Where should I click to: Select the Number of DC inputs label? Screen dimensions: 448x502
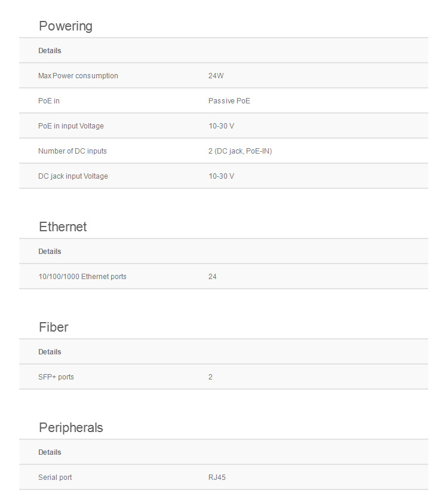click(x=72, y=151)
